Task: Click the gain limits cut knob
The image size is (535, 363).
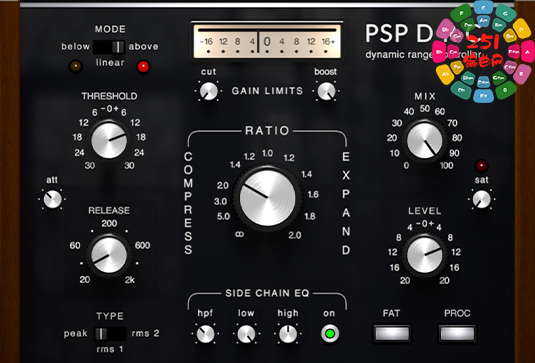Action: click(208, 91)
